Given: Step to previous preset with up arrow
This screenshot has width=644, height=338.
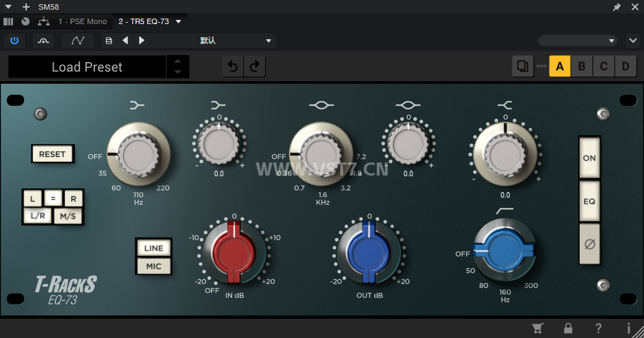Looking at the screenshot, I should coord(178,61).
